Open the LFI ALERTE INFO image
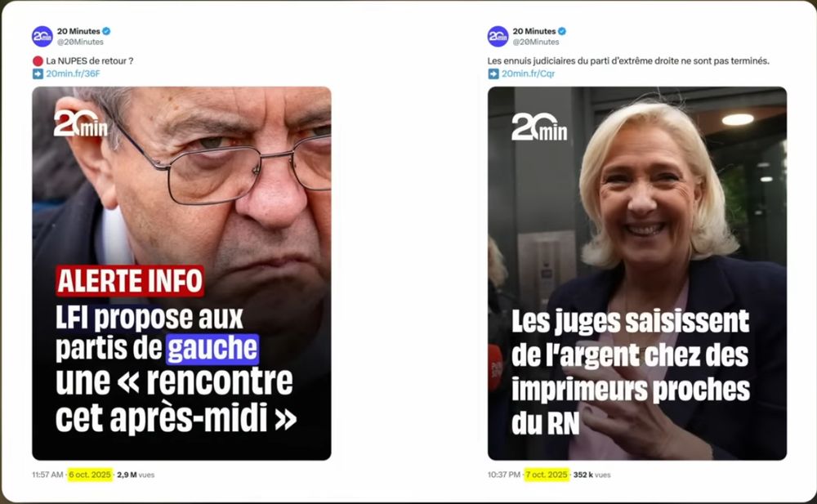The image size is (817, 504). point(181,273)
